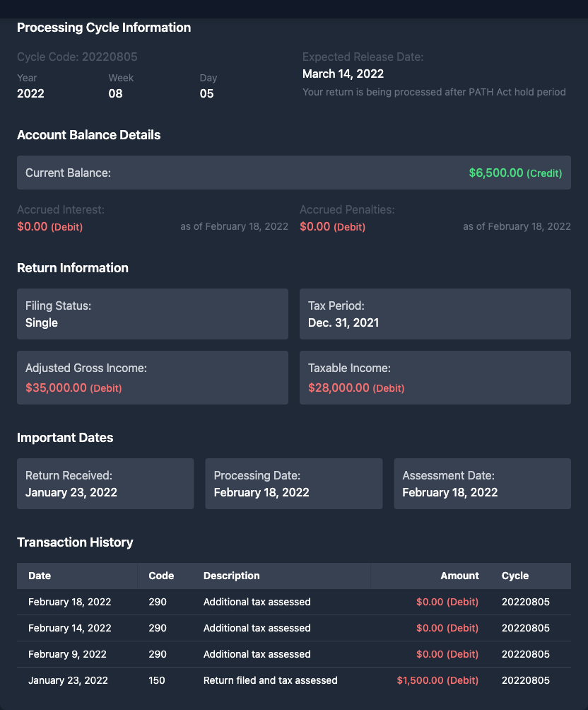Click the Code column header
The height and width of the screenshot is (710, 588).
click(161, 576)
